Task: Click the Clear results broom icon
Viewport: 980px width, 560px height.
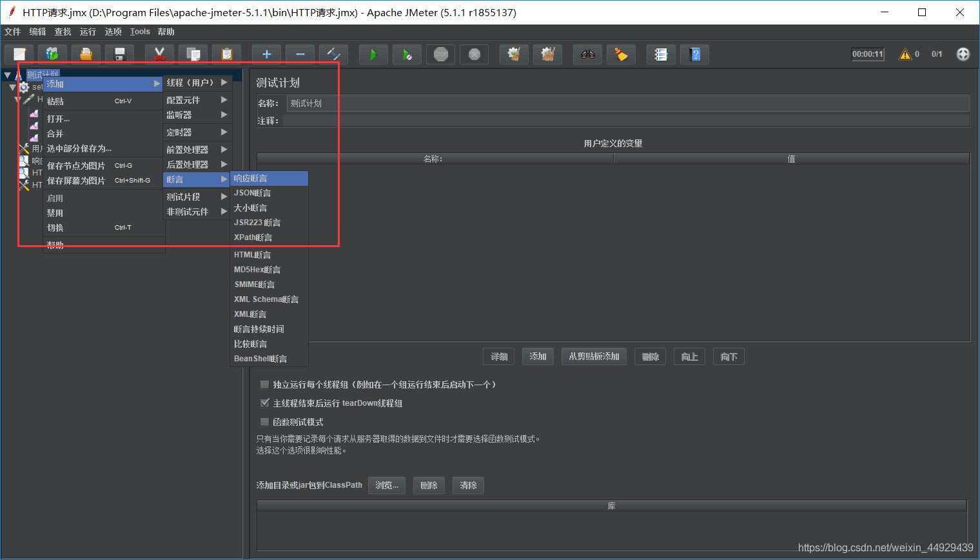Action: click(514, 55)
